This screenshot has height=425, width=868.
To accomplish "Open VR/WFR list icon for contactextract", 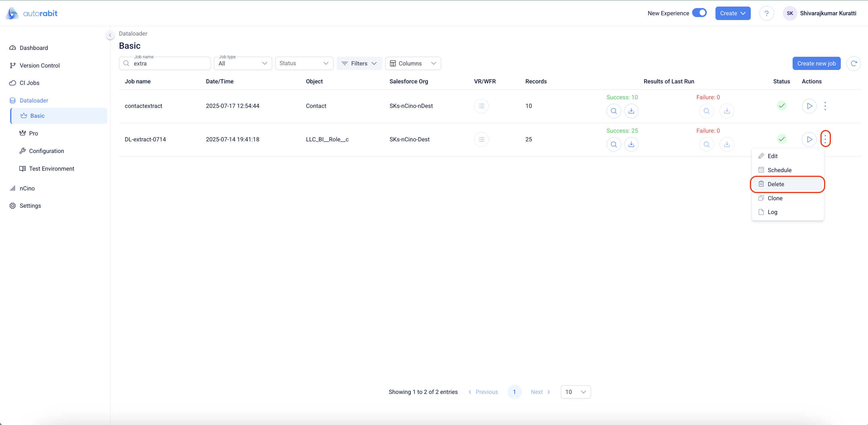I will (481, 106).
